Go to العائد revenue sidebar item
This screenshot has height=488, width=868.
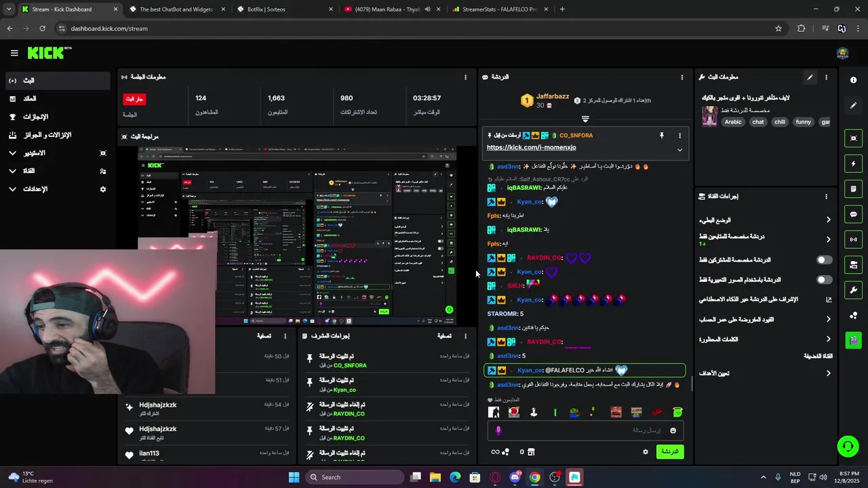coord(57,98)
